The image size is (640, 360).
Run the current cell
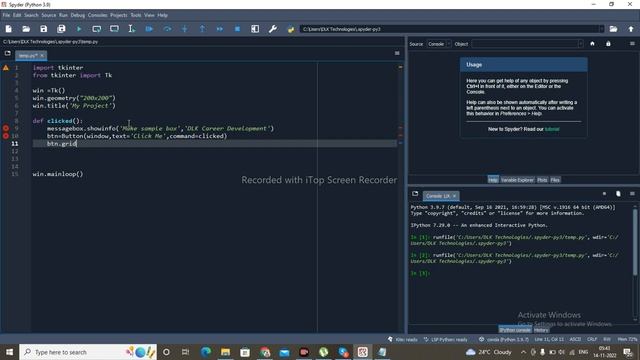97,29
